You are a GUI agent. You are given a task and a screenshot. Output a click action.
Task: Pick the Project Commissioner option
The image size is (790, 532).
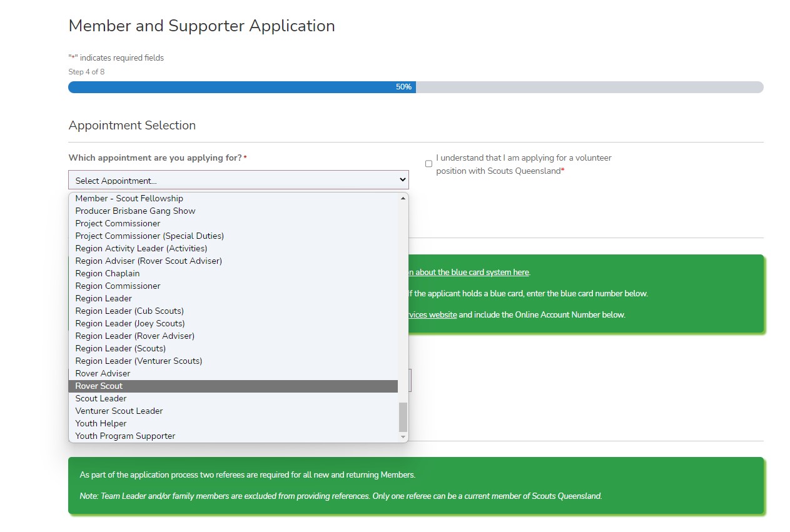(233, 223)
